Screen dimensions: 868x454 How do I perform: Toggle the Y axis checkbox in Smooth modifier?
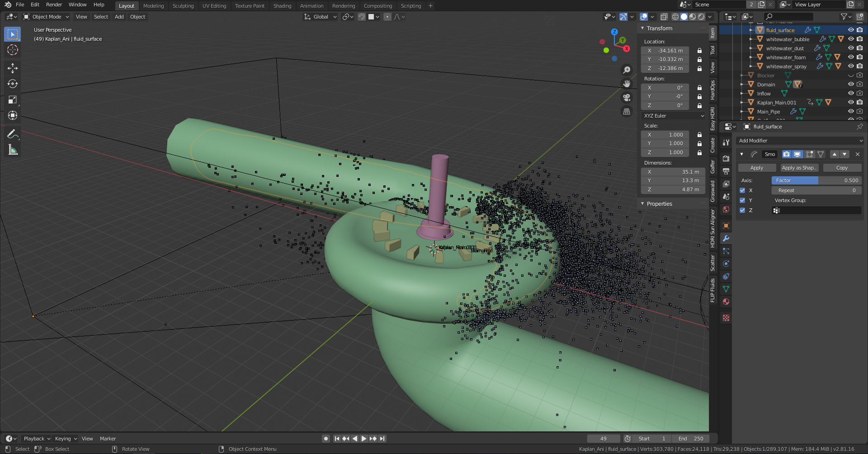(x=742, y=200)
